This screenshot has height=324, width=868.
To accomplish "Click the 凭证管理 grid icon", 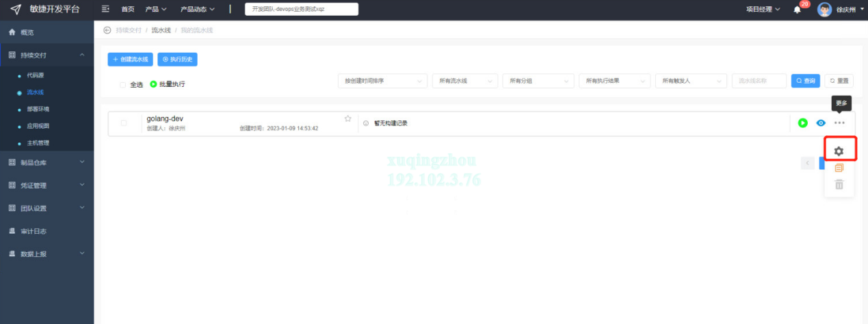I will pyautogui.click(x=12, y=185).
